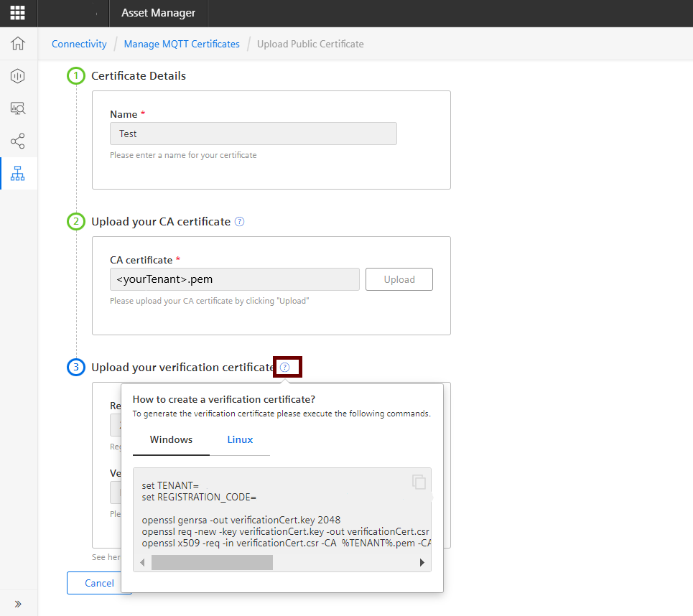
Task: Click step 2 circle indicator
Action: click(76, 221)
